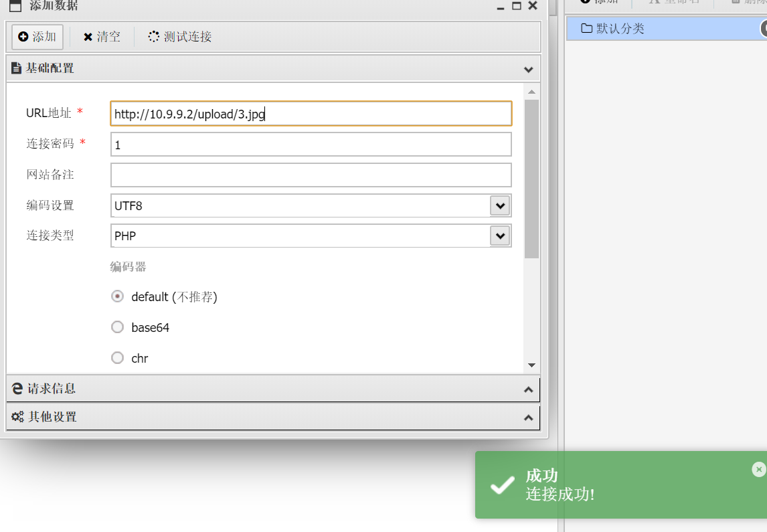Image resolution: width=767 pixels, height=532 pixels.
Task: Open the 编码设置 UTF8 dropdown arrow
Action: tap(500, 206)
